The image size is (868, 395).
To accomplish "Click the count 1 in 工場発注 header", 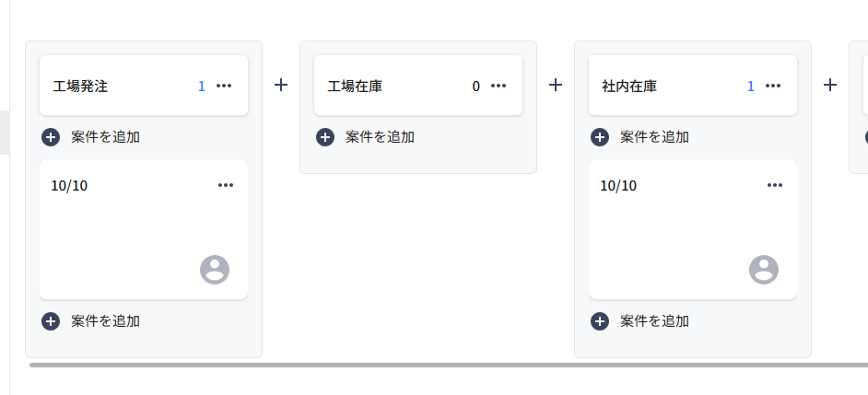I will pos(202,87).
